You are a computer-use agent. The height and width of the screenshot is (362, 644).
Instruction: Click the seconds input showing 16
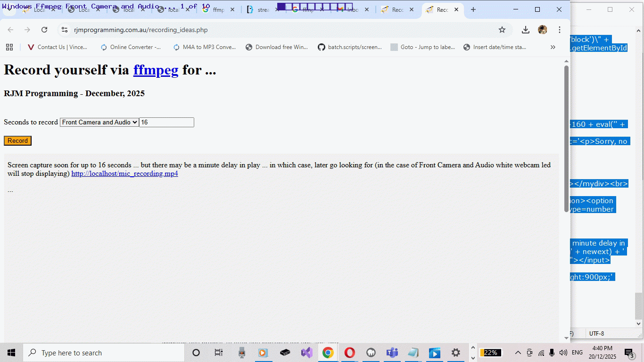166,122
